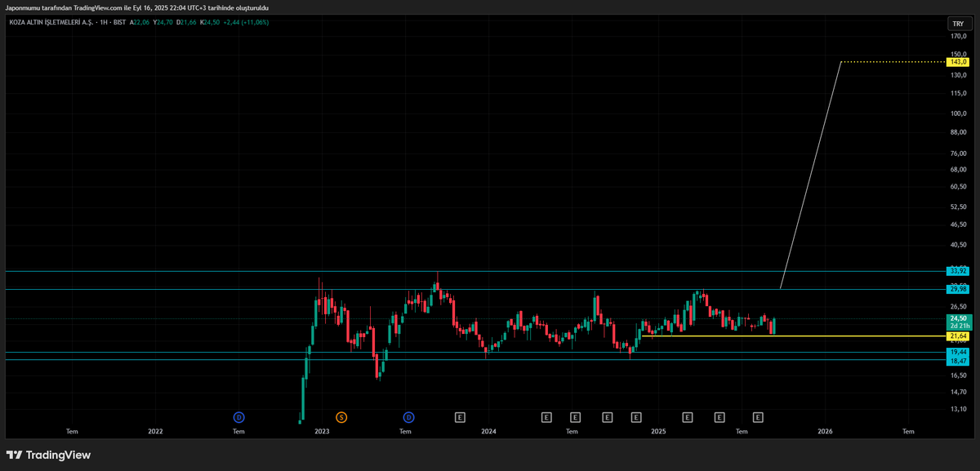The image size is (980, 471).
Task: Click the close value K24,50 in header
Action: (211, 22)
